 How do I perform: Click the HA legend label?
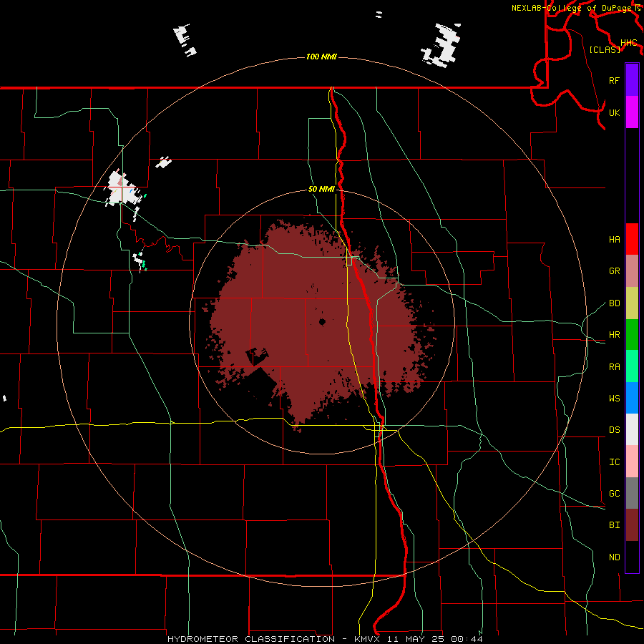[x=614, y=239]
